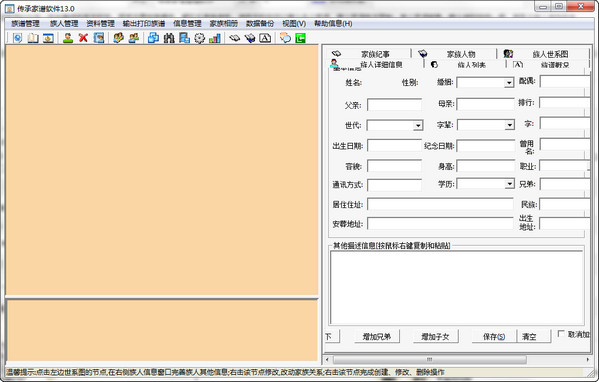Click the green add person icon
This screenshot has width=599, height=382.
68,38
